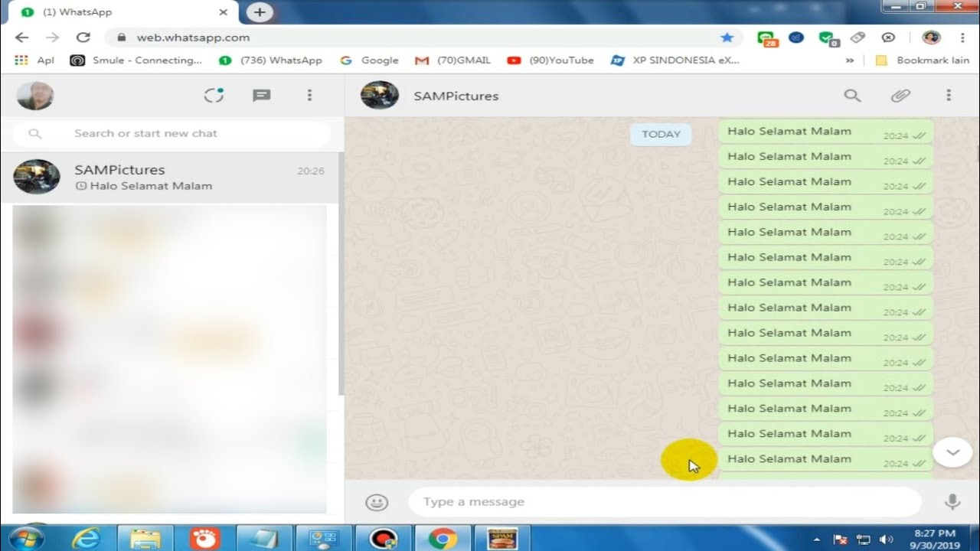Screen dimensions: 980x551
Task: Open the orange camera app on taskbar
Action: (x=204, y=539)
